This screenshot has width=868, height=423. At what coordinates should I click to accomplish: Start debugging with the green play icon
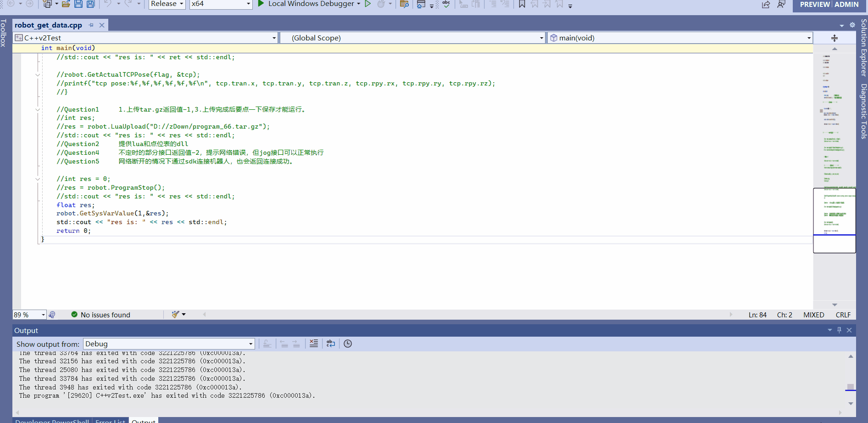point(261,4)
